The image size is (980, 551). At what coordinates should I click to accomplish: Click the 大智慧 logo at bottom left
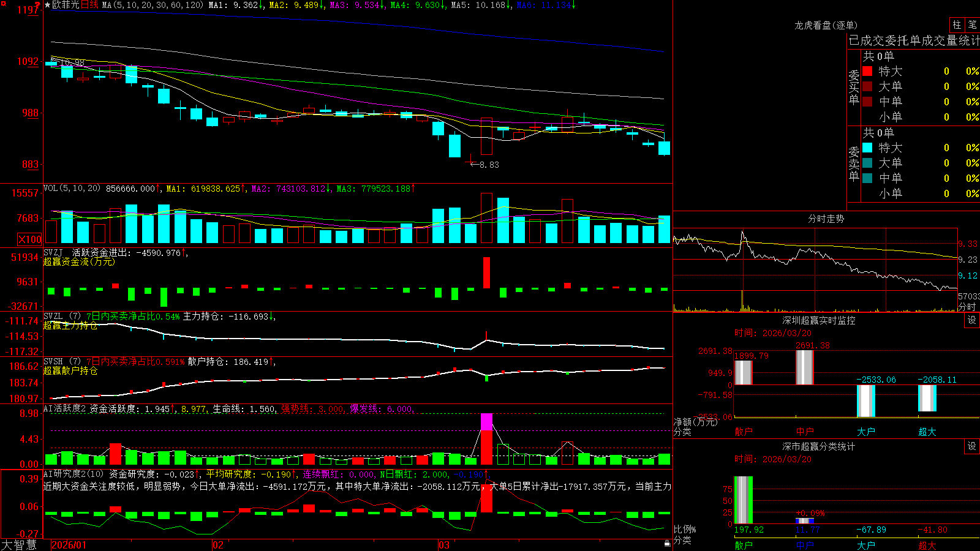tap(19, 544)
